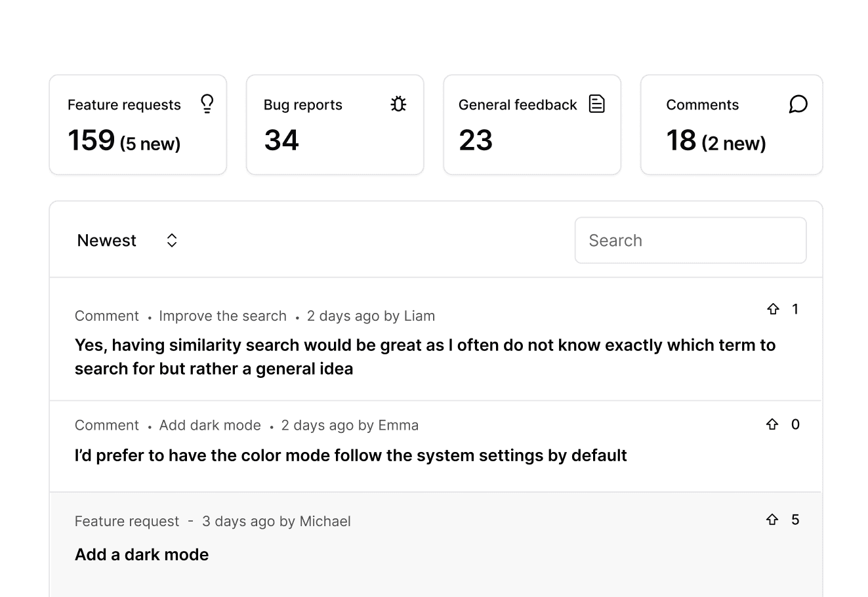This screenshot has width=868, height=597.
Task: Open the Add dark mode thread from Emma's comment
Action: 209,424
